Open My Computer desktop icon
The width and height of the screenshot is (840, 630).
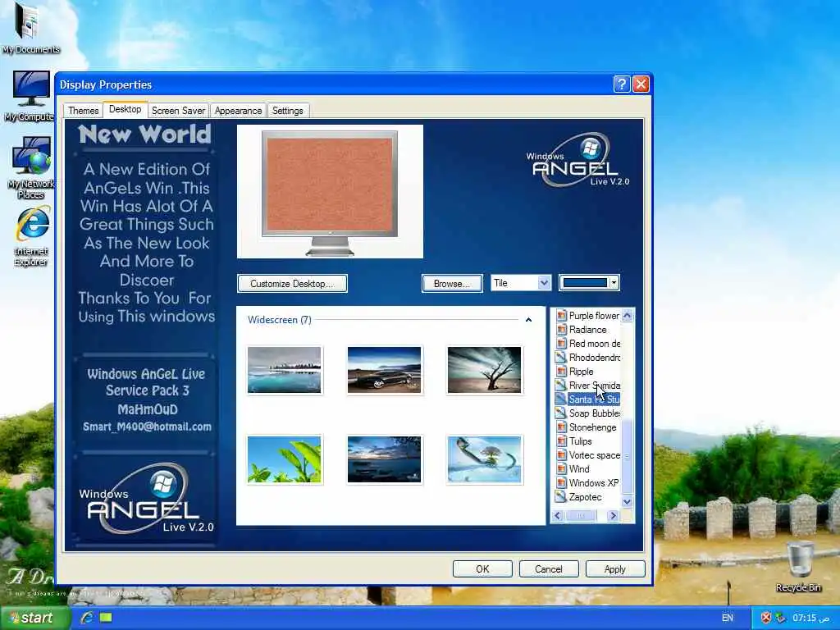30,96
